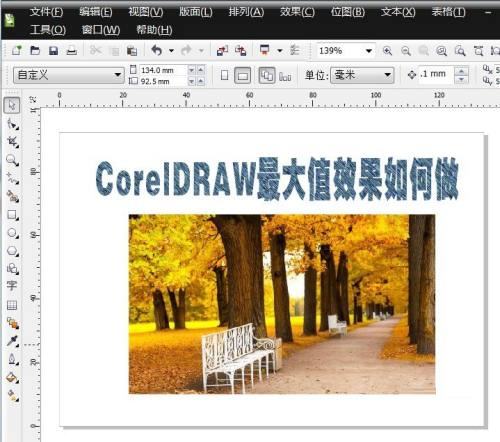
Task: Click the zoom in magnifier icon
Action: click(387, 51)
